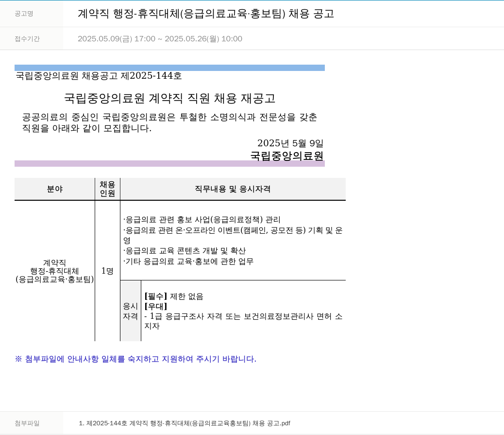Viewport: 504px width, 435px height.
Task: Click heading 국립중앙의료원 계약직 직원 채용 재공고
Action: pos(170,98)
